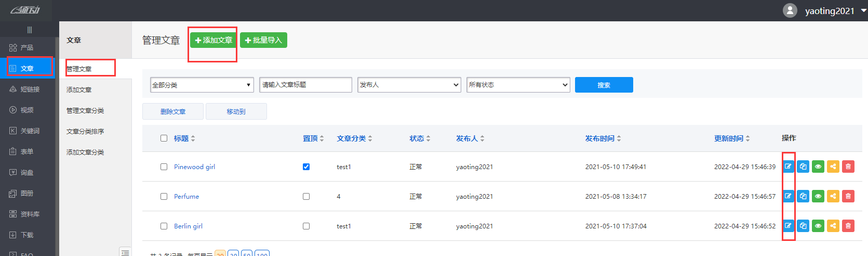868x256 pixels.
Task: Focus the article title search field
Action: (305, 85)
